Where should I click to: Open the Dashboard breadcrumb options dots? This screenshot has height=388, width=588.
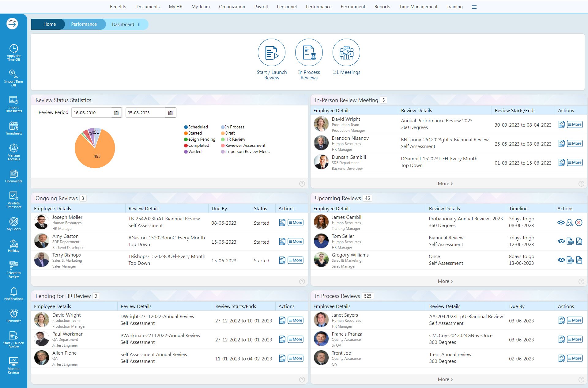[x=139, y=25]
